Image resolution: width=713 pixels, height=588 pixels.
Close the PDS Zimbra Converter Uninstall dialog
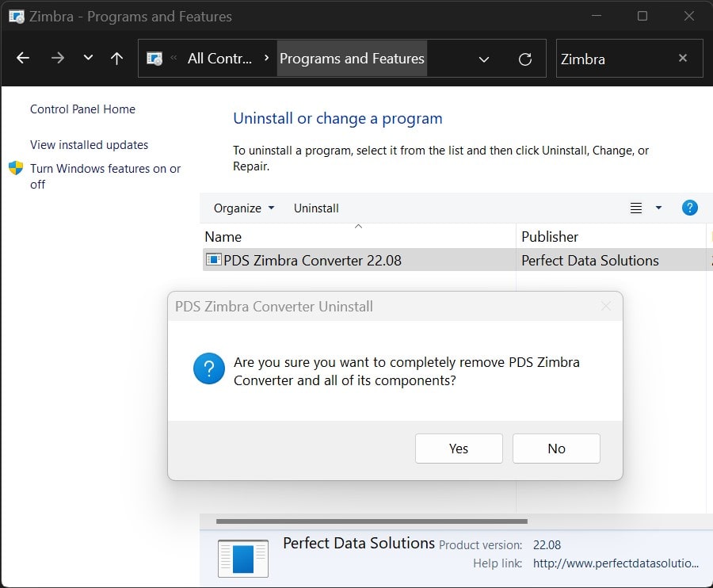(x=606, y=306)
